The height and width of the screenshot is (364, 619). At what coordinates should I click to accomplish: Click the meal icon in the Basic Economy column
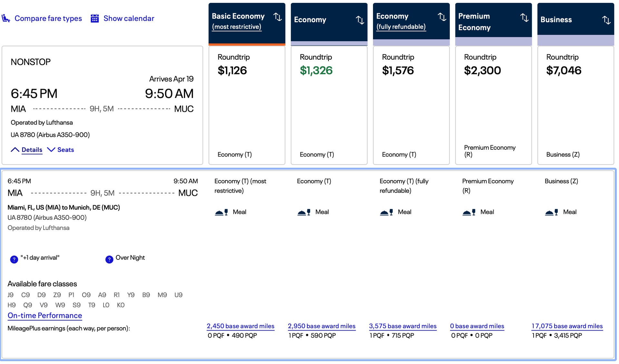click(x=221, y=212)
